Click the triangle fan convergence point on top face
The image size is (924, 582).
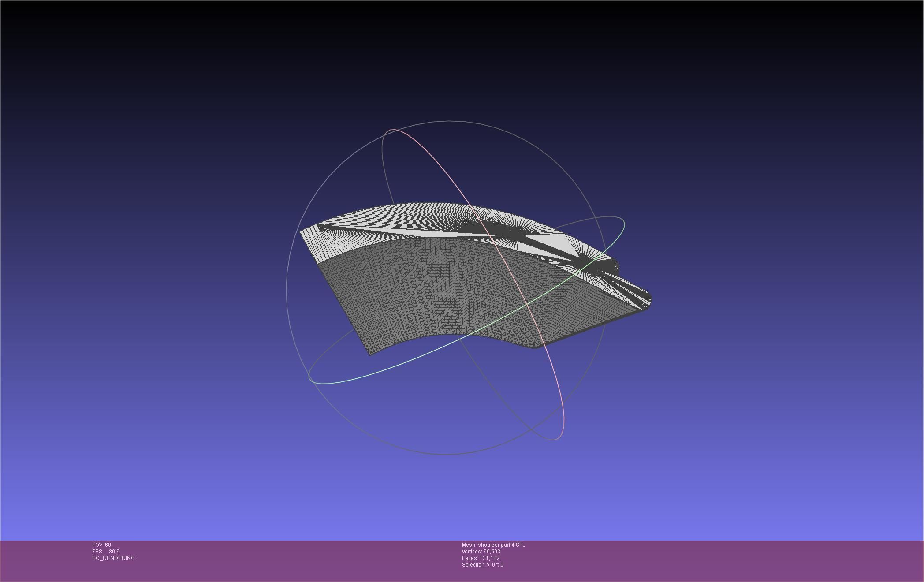(514, 235)
